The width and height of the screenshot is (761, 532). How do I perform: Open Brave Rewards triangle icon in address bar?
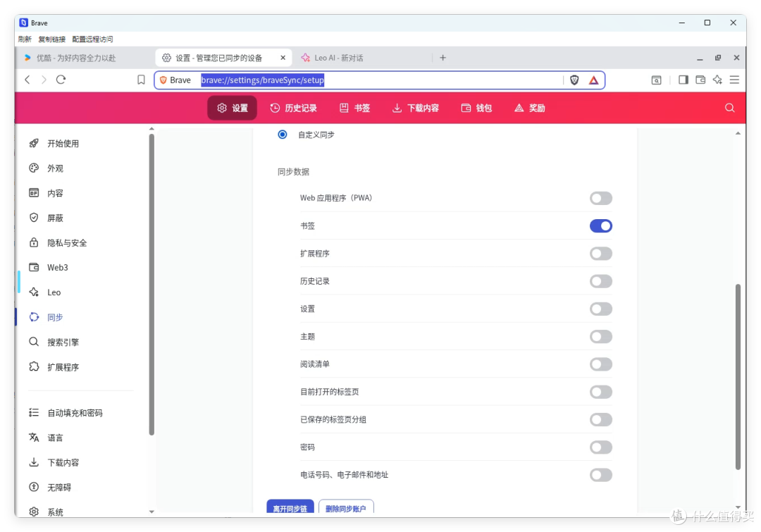(x=593, y=80)
